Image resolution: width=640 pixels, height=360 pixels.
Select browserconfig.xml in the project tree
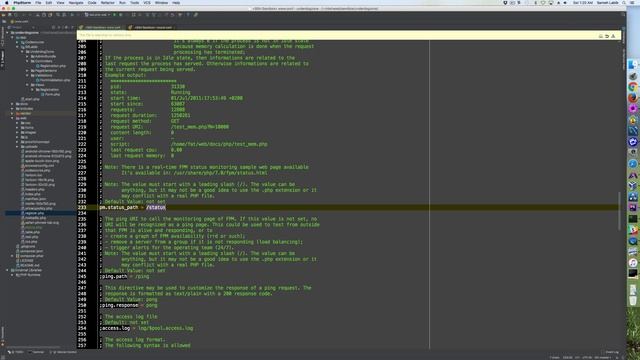pos(37,166)
